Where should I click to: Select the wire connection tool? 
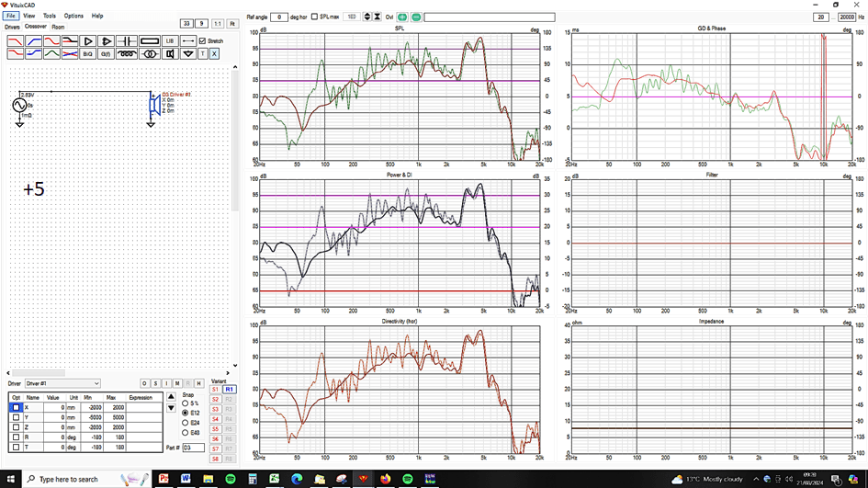pyautogui.click(x=188, y=41)
